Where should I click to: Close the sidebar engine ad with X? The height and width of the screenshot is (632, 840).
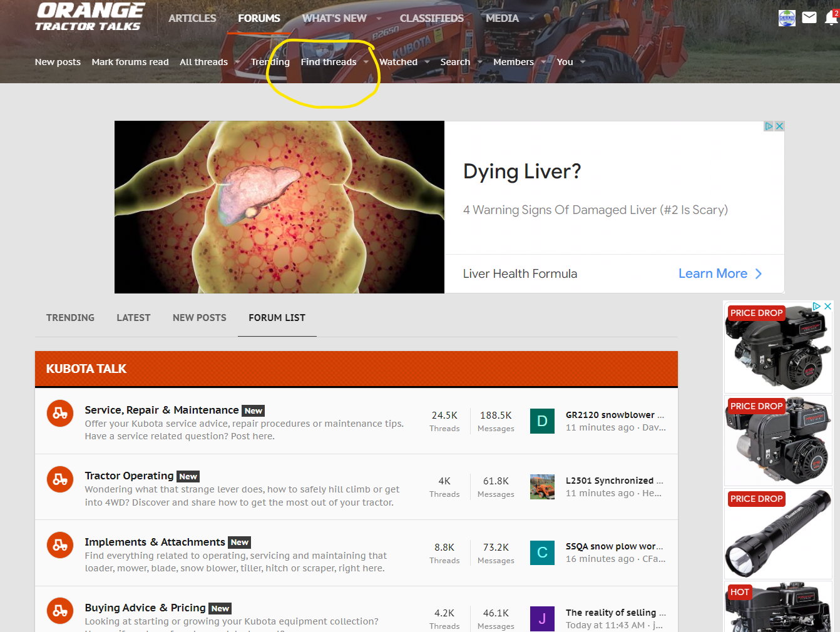[827, 306]
